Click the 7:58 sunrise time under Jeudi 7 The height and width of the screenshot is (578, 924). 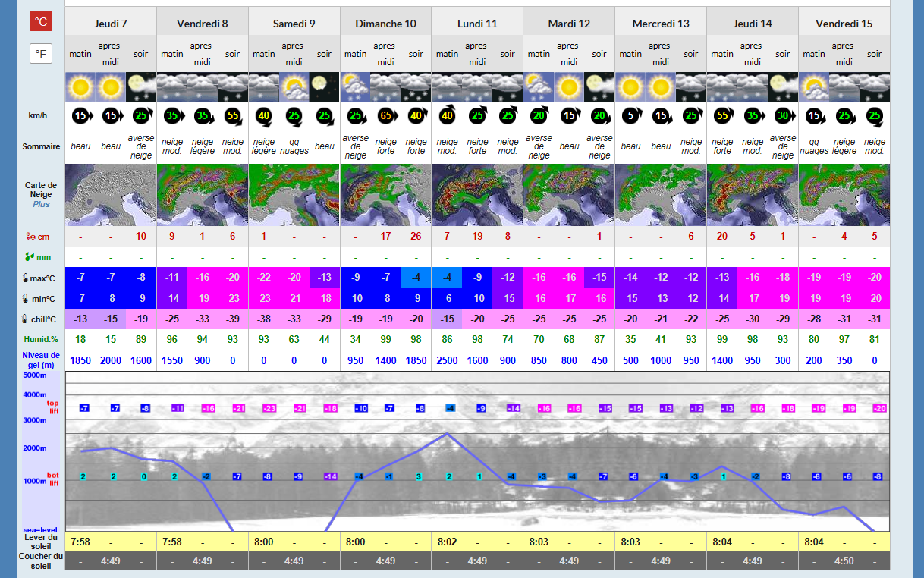[80, 542]
